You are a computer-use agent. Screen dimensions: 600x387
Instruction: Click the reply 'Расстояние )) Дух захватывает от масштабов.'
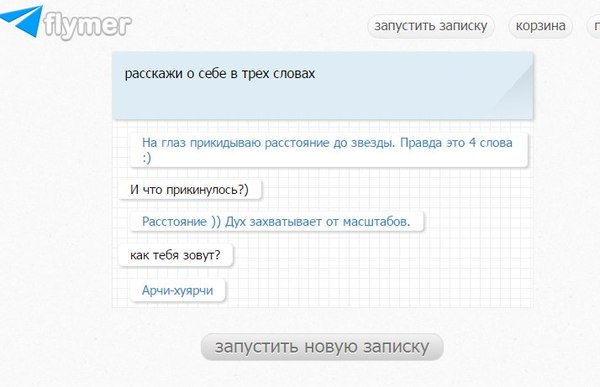pos(277,222)
